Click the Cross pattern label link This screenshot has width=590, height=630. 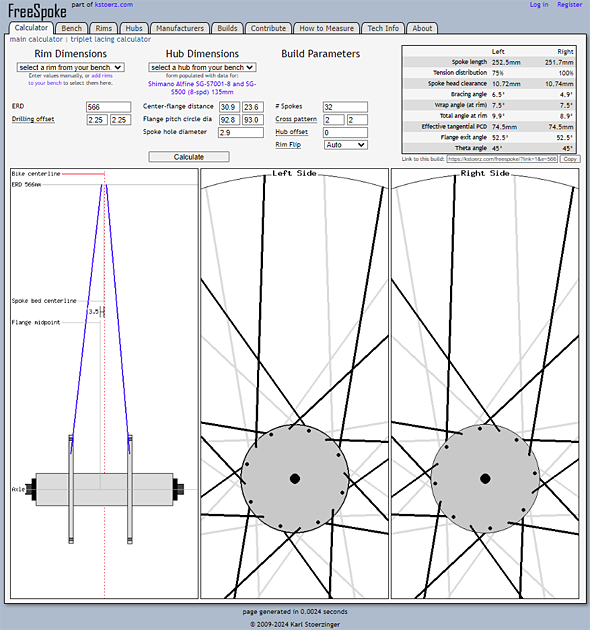click(296, 119)
